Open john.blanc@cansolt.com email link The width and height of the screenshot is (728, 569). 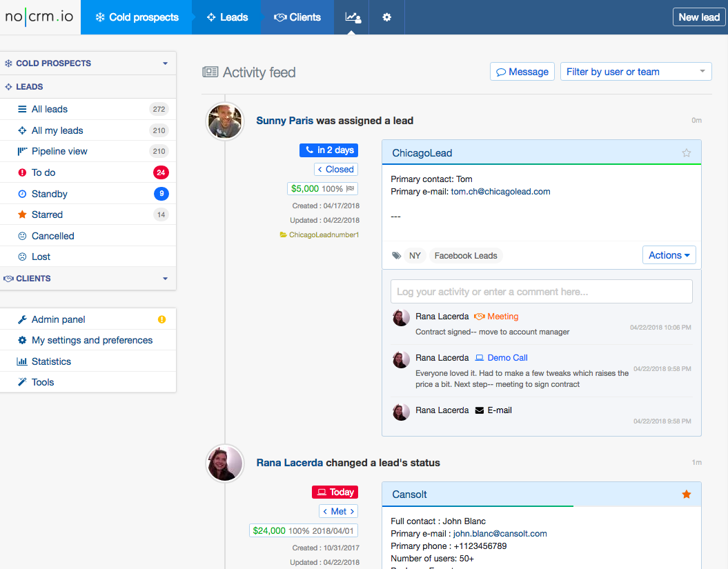click(500, 534)
